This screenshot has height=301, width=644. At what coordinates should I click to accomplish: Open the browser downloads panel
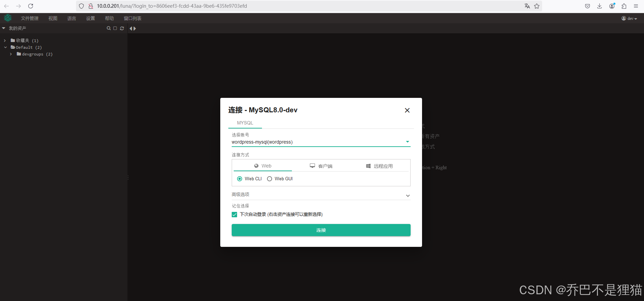click(600, 6)
